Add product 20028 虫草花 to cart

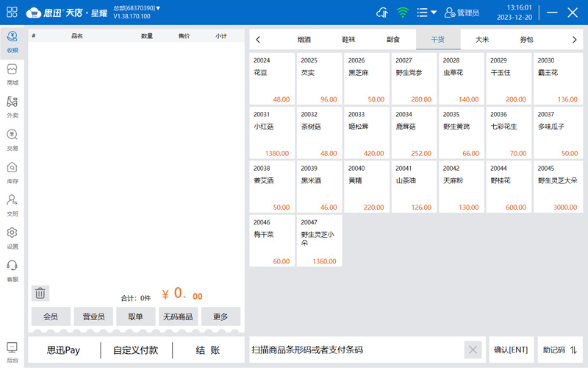tap(462, 79)
